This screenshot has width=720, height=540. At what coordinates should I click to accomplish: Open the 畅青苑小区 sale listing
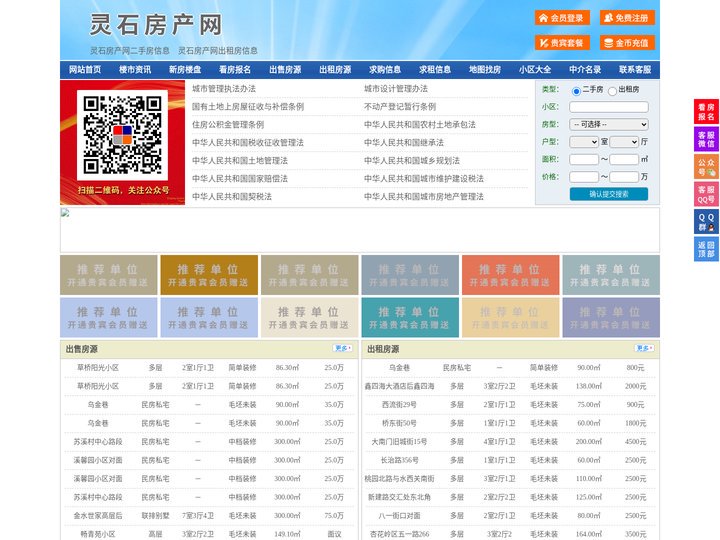click(x=98, y=534)
